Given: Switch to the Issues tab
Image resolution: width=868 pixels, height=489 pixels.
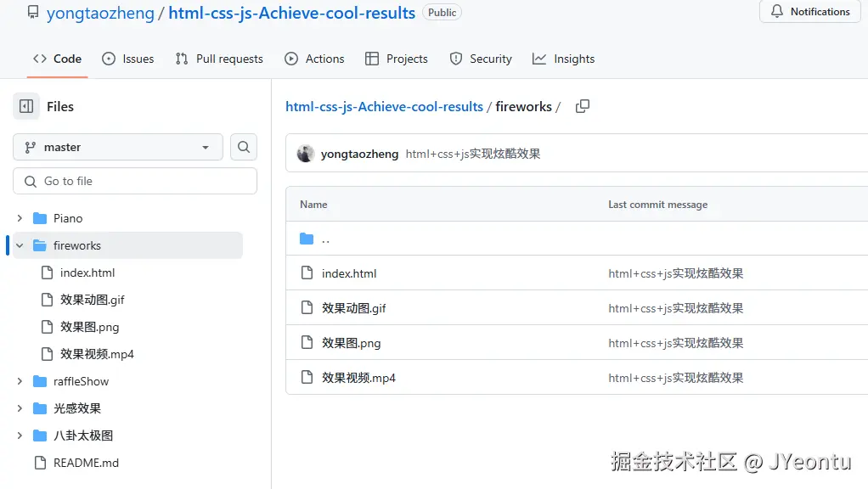Looking at the screenshot, I should click(128, 59).
